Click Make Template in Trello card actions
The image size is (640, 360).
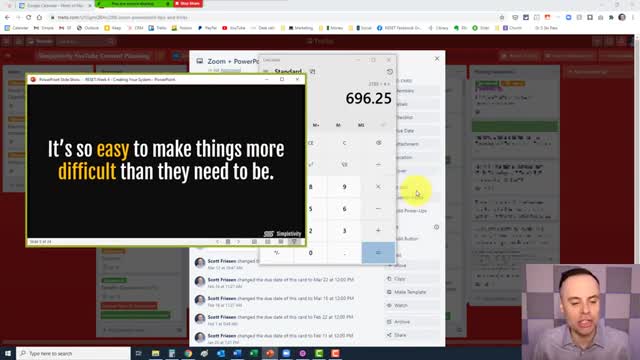(412, 292)
